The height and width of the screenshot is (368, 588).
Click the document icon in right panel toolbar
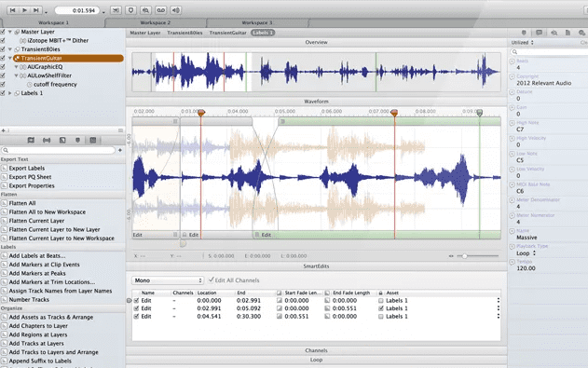click(x=567, y=33)
